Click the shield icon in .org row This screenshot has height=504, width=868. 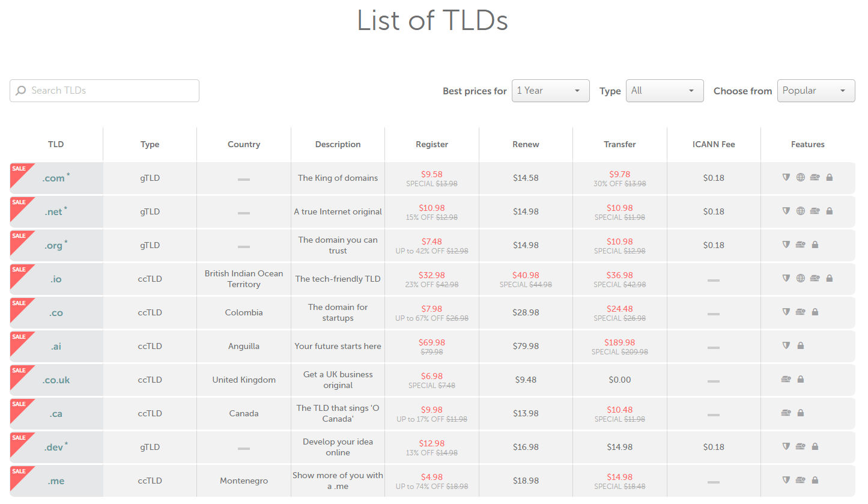[786, 244]
